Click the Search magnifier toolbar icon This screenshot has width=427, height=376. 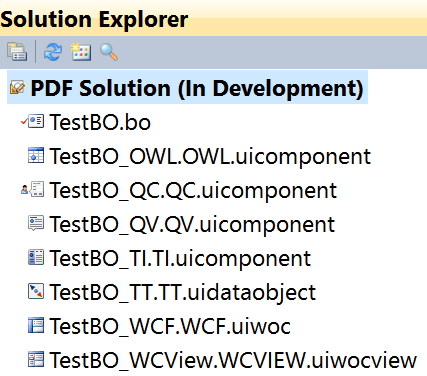tap(109, 52)
